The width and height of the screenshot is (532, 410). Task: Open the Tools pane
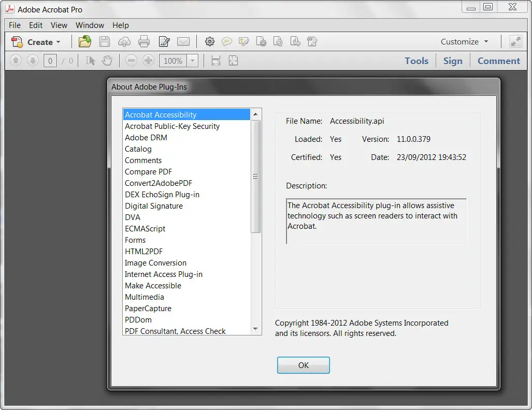pyautogui.click(x=416, y=61)
